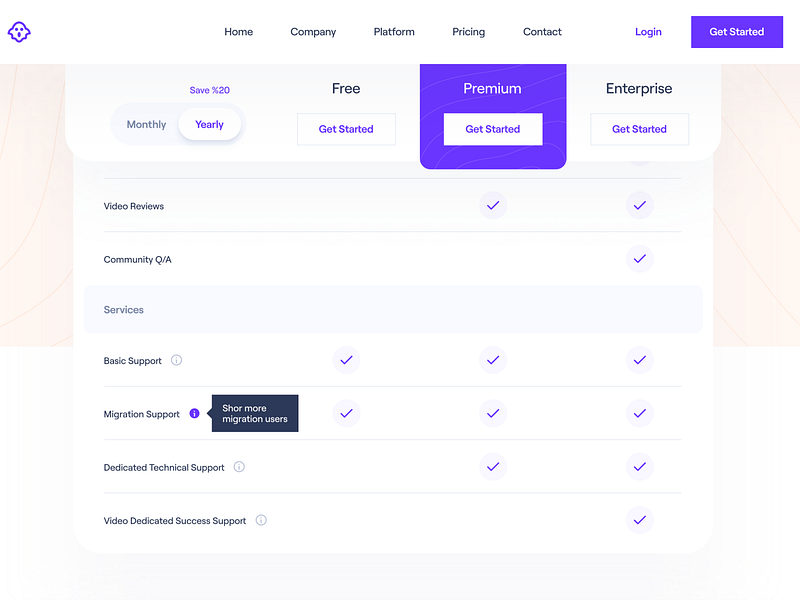
Task: Click the Video Reviews checkmark in Premium column
Action: (x=493, y=205)
